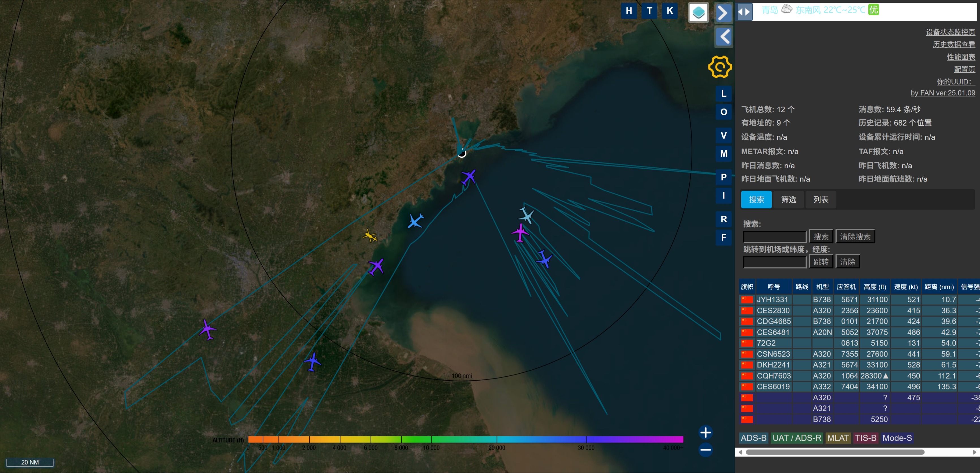Zoom out with the minus icon
Screen dimensions: 980x473
point(705,450)
